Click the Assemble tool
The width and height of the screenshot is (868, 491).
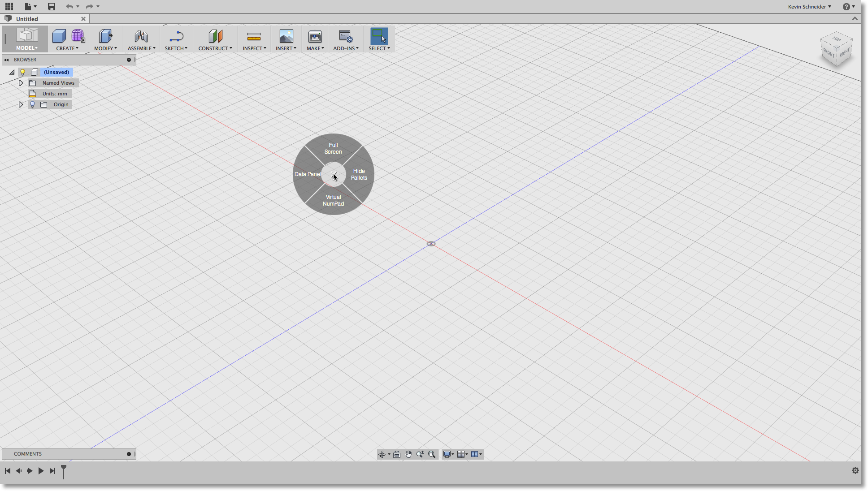click(x=141, y=39)
